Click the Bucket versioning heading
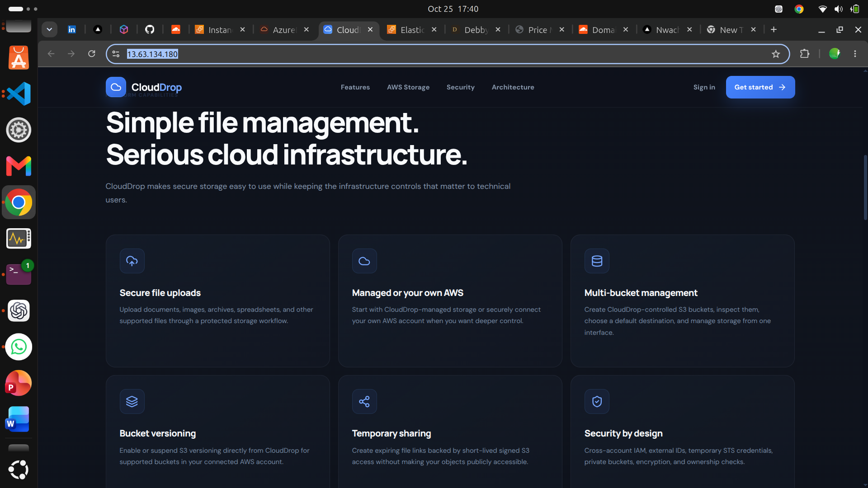The image size is (868, 488). click(x=157, y=433)
